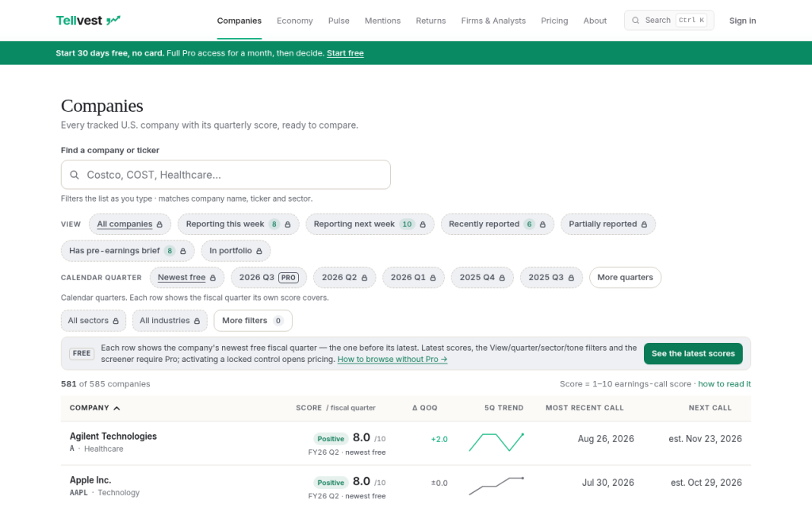812x508 pixels.
Task: Select Has pre-earnings brief filter
Action: click(x=128, y=251)
